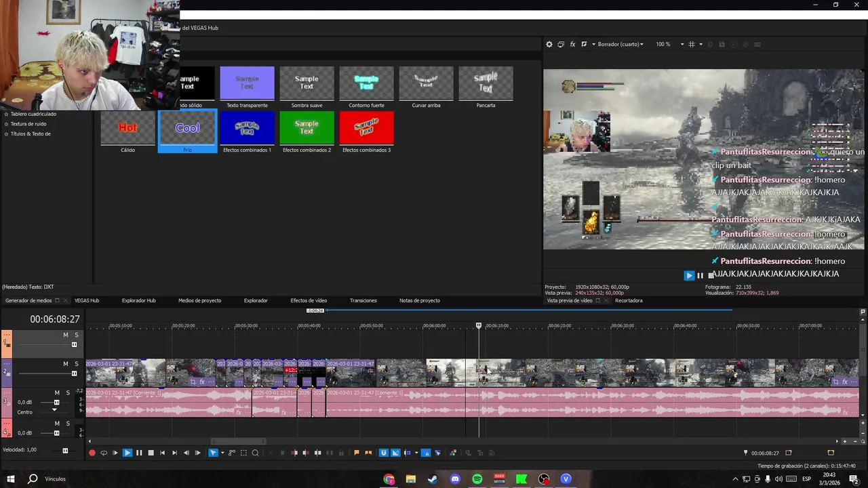Click the orange insert marker icon
The height and width of the screenshot is (488, 868).
pos(357,453)
